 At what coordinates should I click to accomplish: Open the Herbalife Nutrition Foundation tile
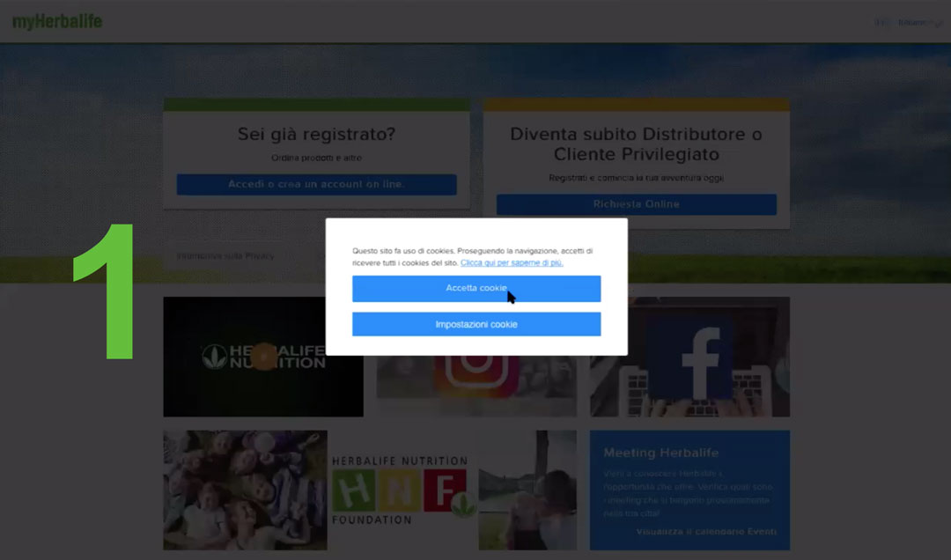402,490
